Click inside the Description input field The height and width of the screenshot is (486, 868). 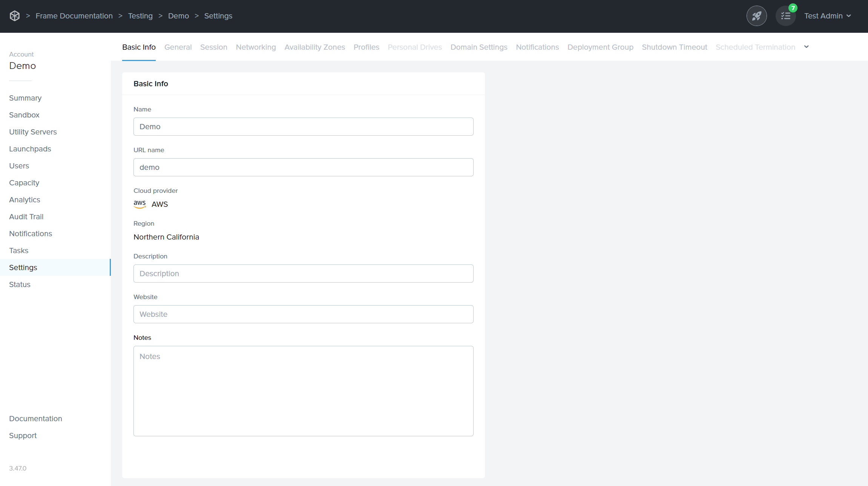click(303, 274)
